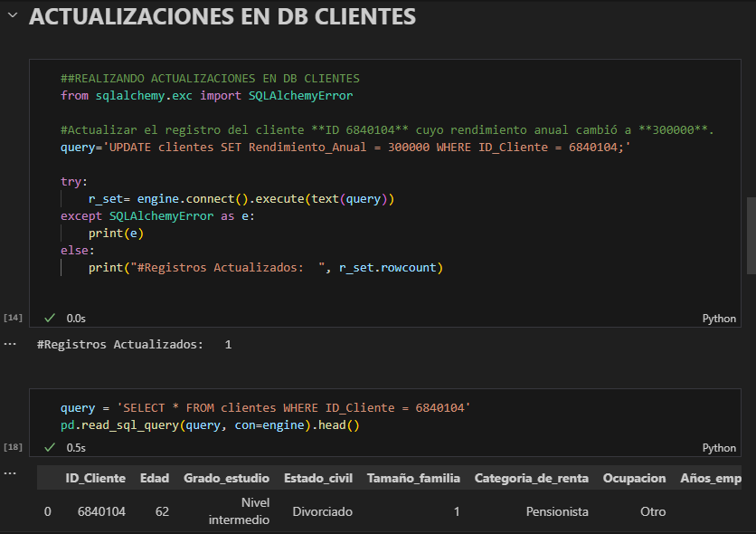Click the engine.connect().execute code line
Viewport: 756px width, 534px height.
tap(241, 199)
